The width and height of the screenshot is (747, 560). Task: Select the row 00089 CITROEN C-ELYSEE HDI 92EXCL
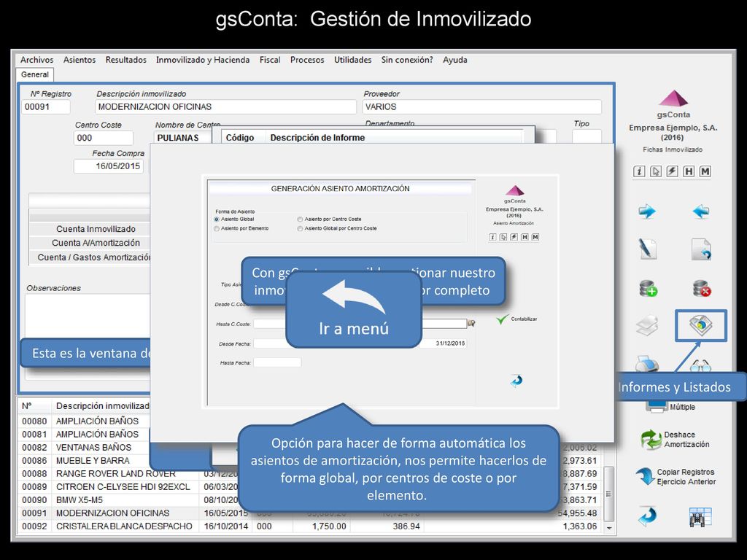pyautogui.click(x=309, y=486)
